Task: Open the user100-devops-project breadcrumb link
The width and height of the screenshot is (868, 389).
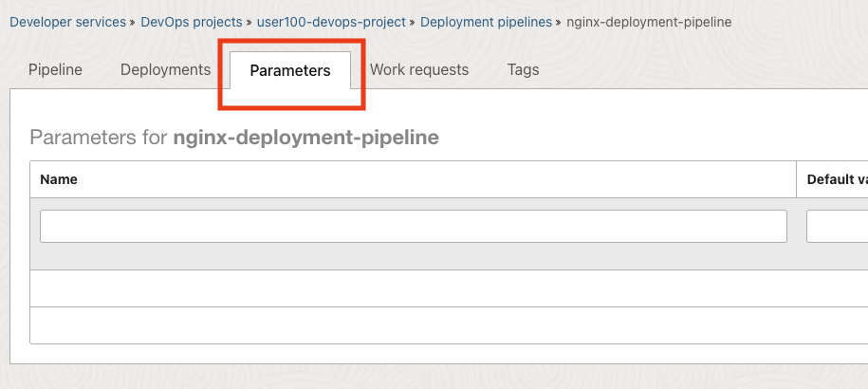Action: [331, 22]
